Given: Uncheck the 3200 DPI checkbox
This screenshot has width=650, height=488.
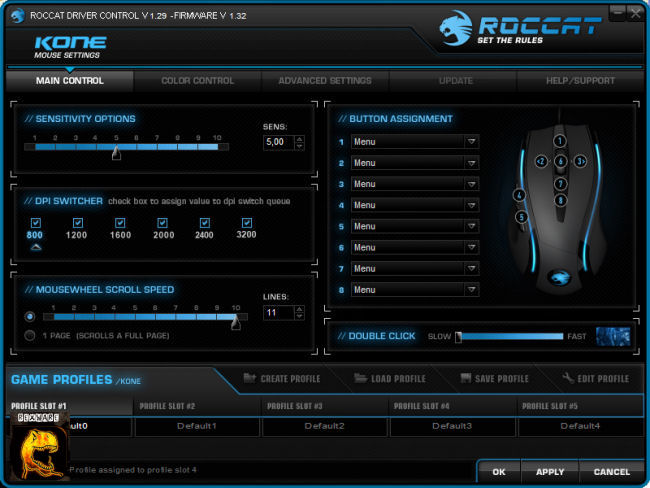Looking at the screenshot, I should pos(247,223).
